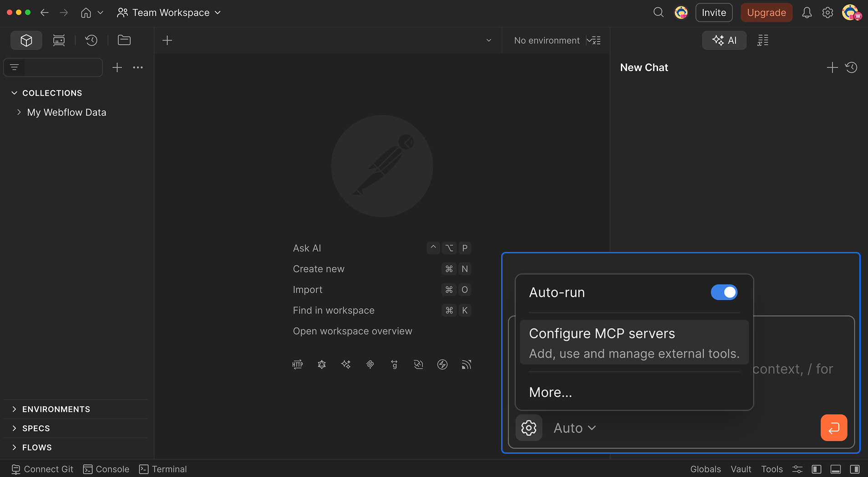Create new HTTP request icon
Image resolution: width=868 pixels, height=477 pixels.
[x=298, y=364]
